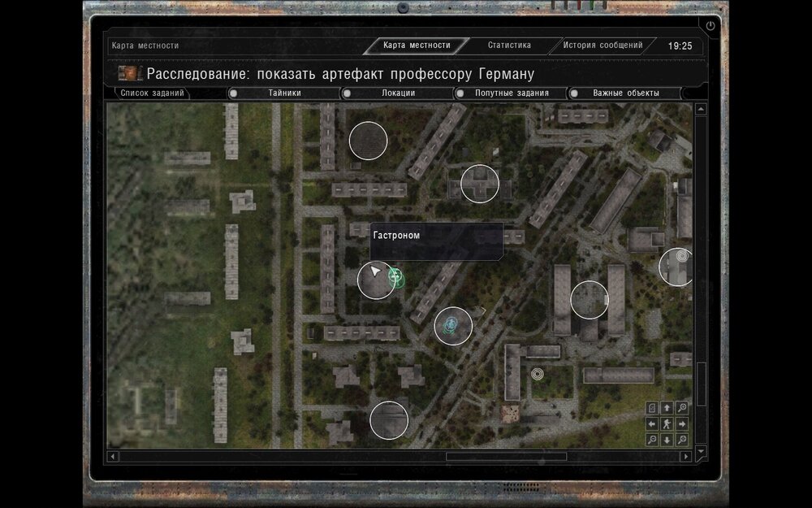Open the Статистика tab

(x=509, y=46)
